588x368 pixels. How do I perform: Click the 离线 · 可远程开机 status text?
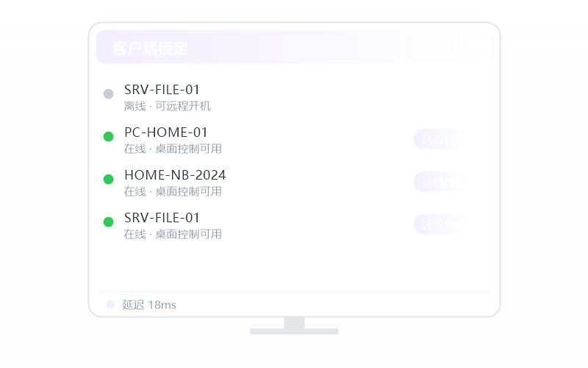click(168, 106)
